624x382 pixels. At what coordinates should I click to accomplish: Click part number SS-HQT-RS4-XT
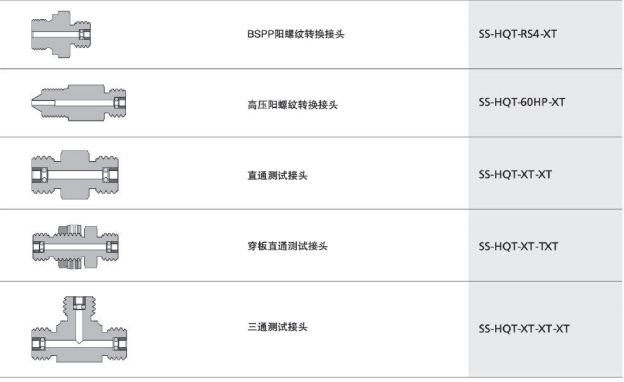click(517, 34)
